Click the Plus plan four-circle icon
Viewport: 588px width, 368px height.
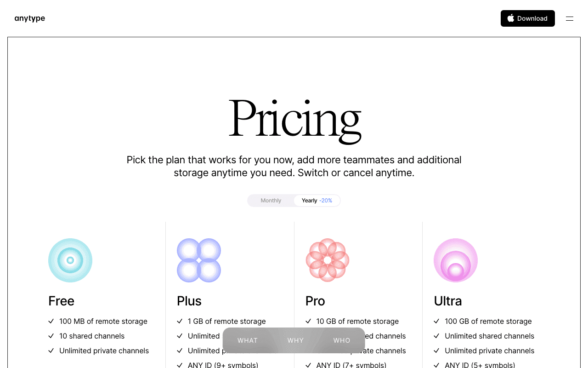coord(199,260)
